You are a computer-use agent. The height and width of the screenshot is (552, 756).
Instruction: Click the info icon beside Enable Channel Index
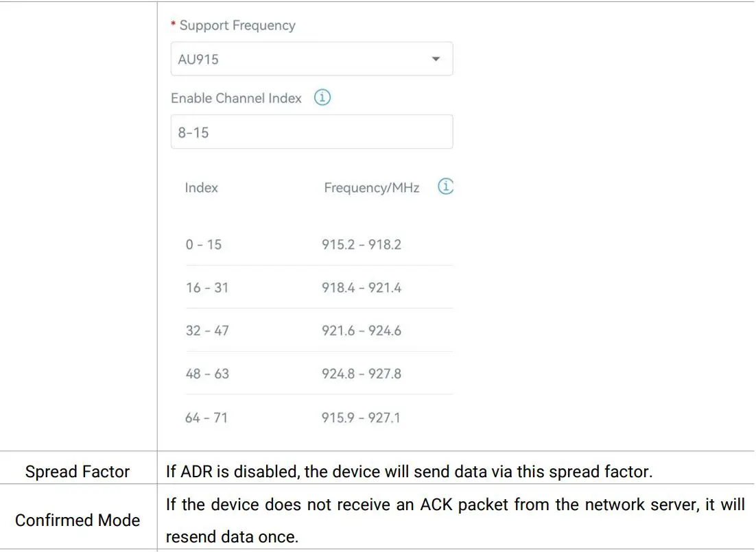coord(322,97)
